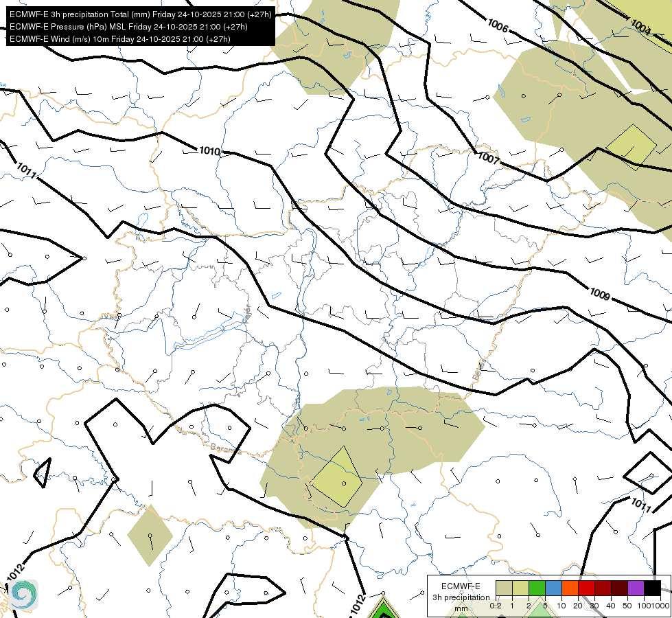Screen dimensions: 672x618
Task: Click the Wind (m/s) 10m title line
Action: 119,39
